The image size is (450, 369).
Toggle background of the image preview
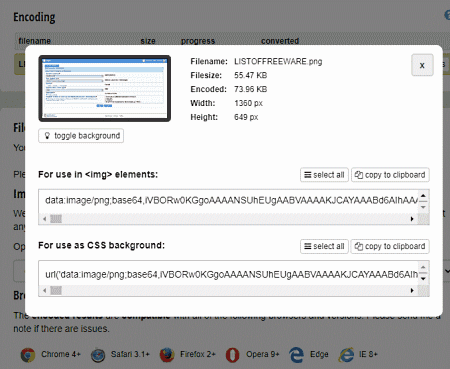point(81,136)
